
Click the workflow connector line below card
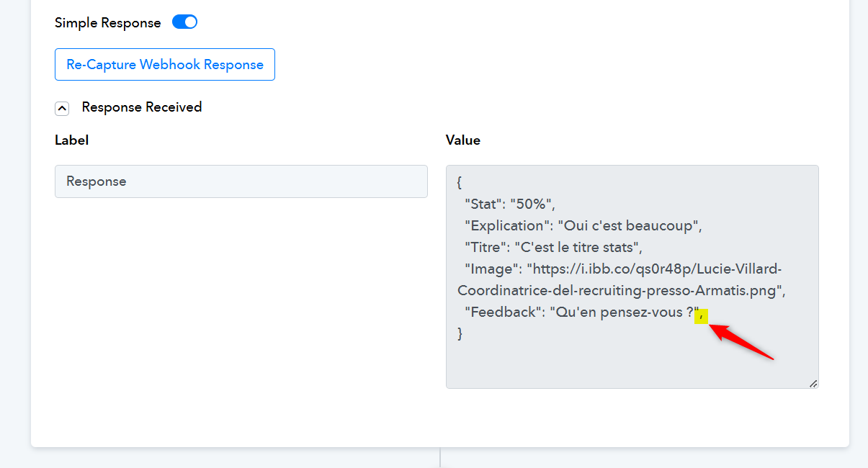coord(440,458)
